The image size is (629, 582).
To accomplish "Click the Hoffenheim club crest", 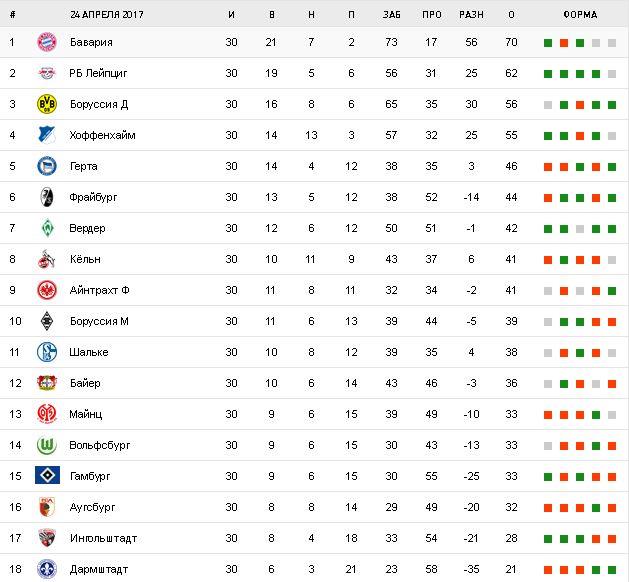I will (x=45, y=135).
